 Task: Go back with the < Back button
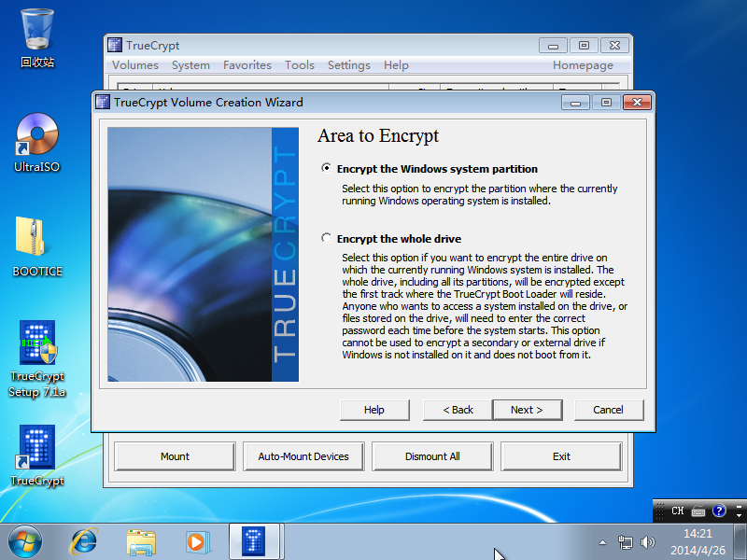458,410
